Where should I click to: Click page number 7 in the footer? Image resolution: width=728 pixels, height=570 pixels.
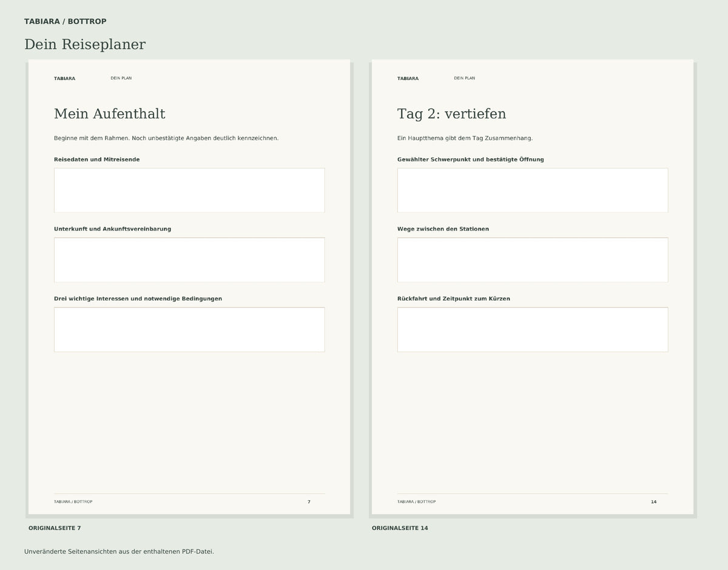pos(309,502)
